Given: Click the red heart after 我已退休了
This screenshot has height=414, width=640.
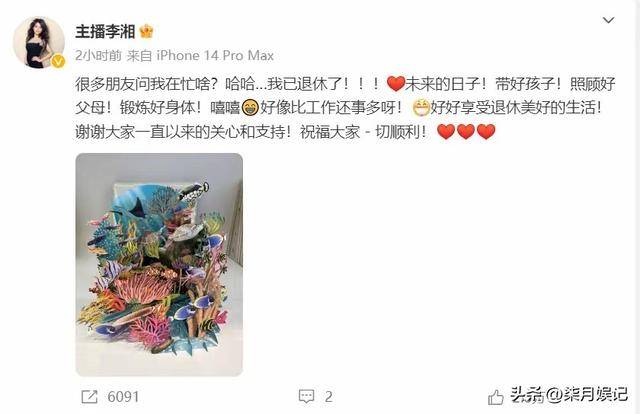Looking at the screenshot, I should [395, 84].
